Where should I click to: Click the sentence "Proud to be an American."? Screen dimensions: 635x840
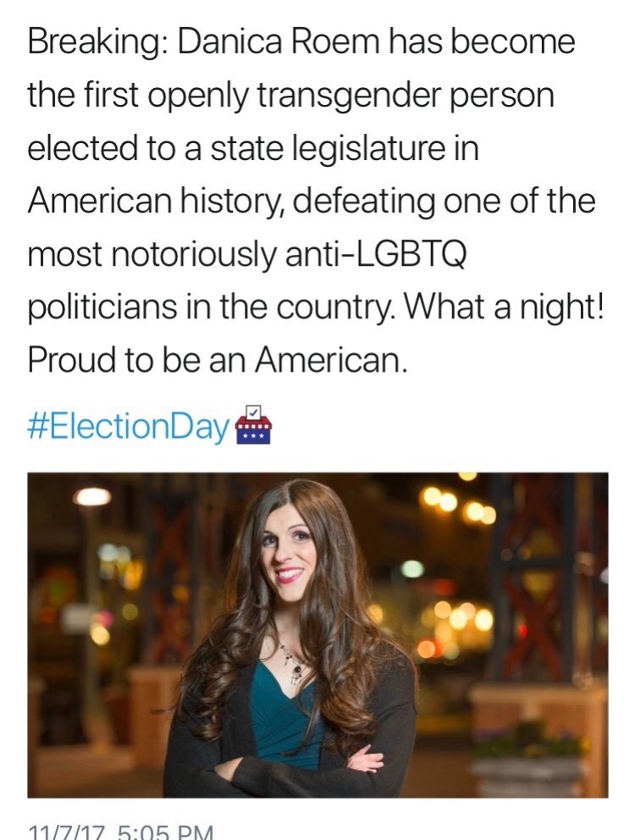pos(218,362)
